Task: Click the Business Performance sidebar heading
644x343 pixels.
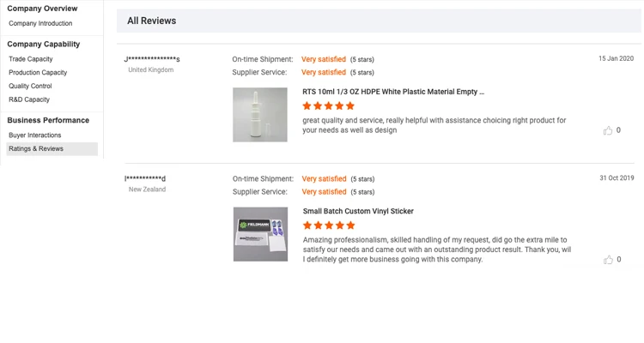Action: coord(48,120)
